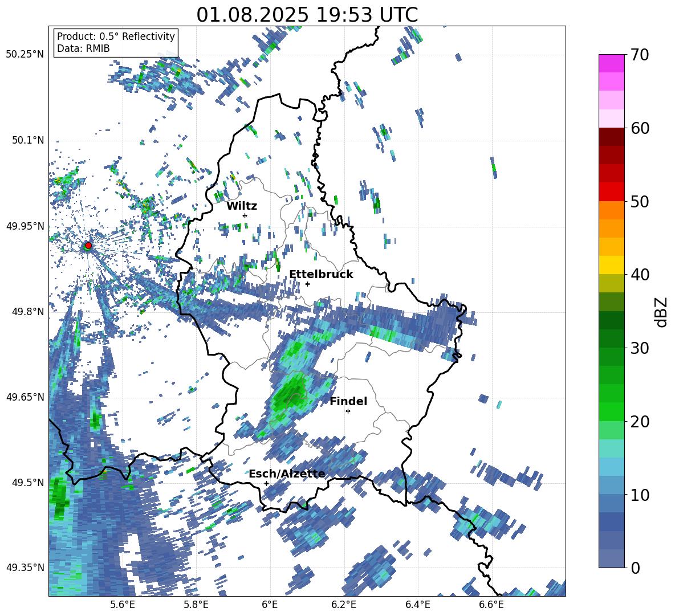The width and height of the screenshot is (675, 616).
Task: Click the 49.65°N latitude label
Action: point(25,397)
